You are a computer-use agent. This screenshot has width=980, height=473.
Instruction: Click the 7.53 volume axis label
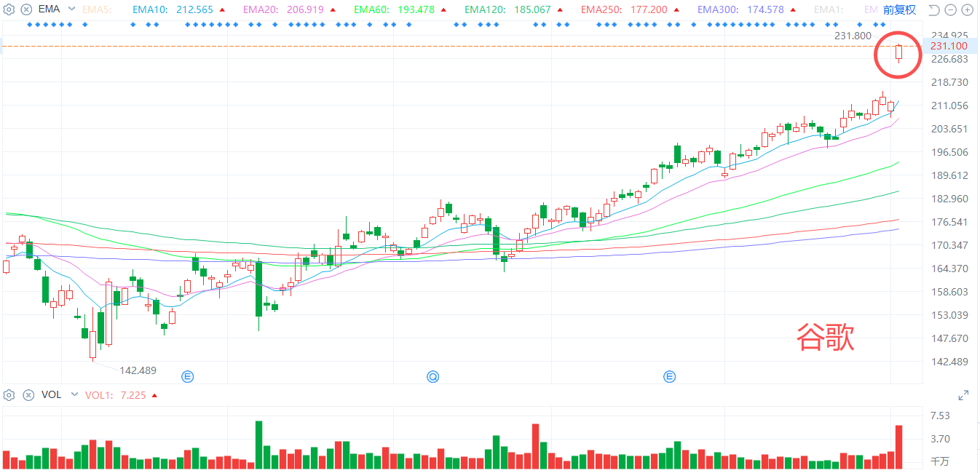(x=940, y=416)
